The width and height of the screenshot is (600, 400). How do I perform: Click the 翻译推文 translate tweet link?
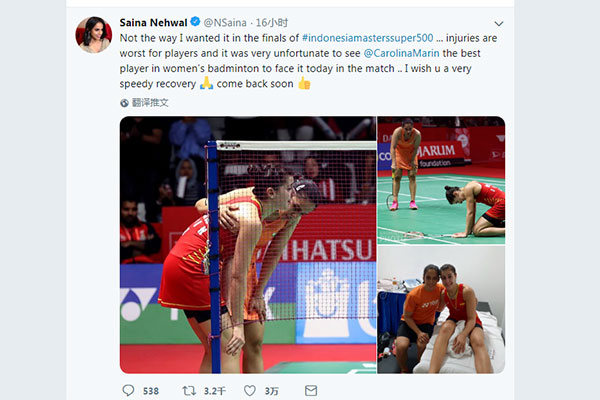tap(150, 103)
